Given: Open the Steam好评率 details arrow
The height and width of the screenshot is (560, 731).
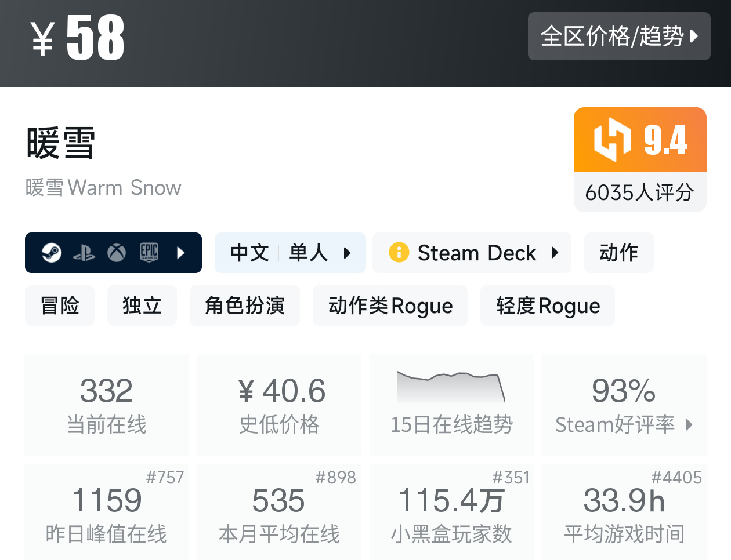Looking at the screenshot, I should (x=689, y=424).
